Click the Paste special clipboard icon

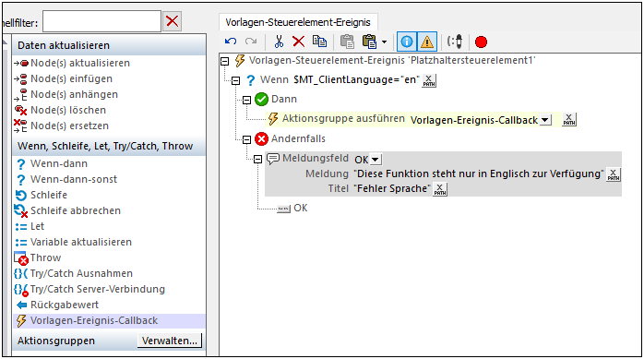click(x=369, y=42)
